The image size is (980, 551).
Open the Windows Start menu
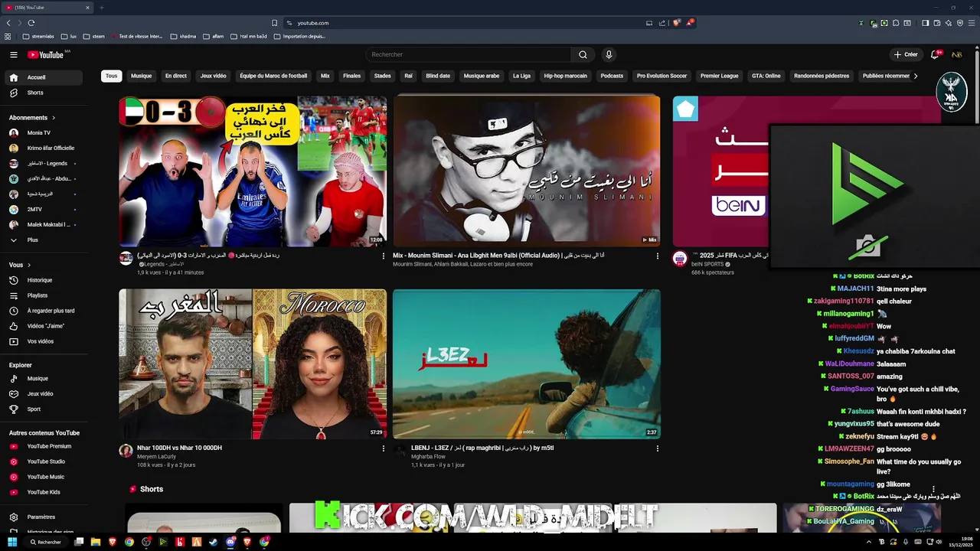click(x=12, y=542)
